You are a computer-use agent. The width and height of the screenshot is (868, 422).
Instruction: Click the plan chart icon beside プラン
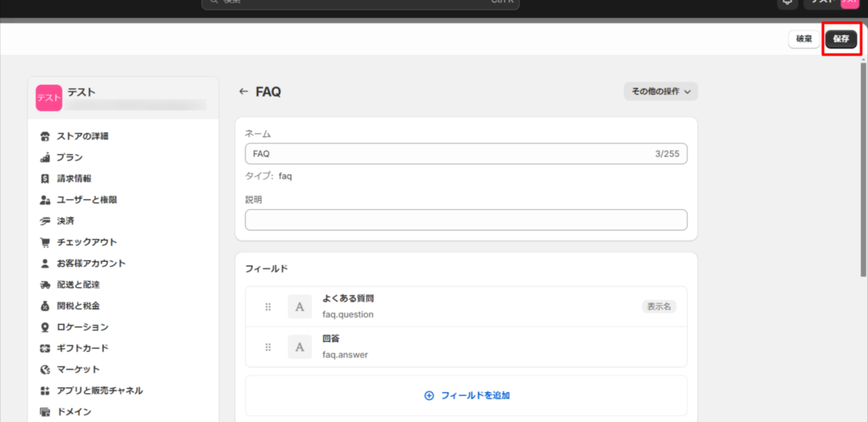pos(46,157)
